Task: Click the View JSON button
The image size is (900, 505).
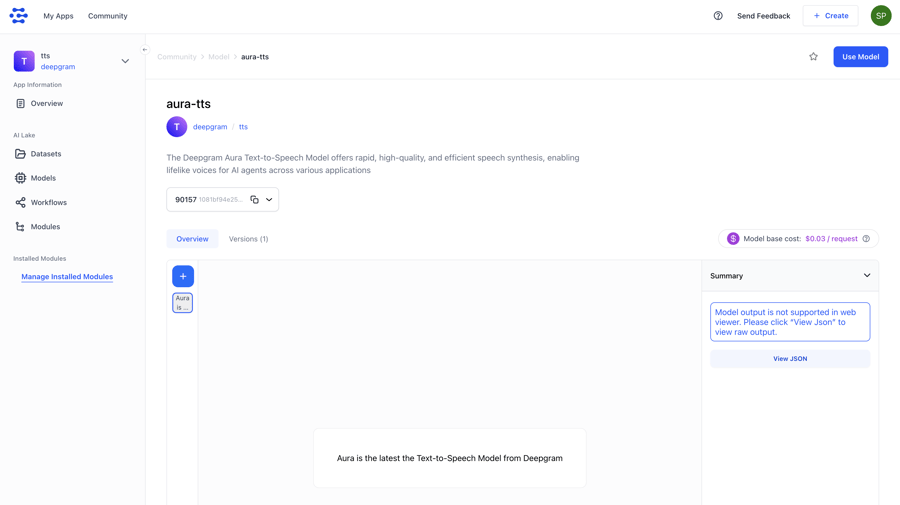Action: 789,359
